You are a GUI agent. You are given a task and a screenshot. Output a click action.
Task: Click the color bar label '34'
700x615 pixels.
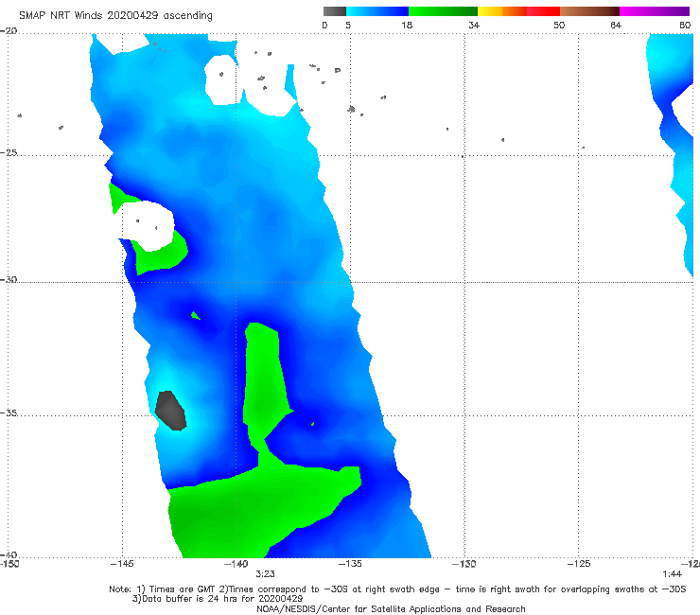[474, 26]
